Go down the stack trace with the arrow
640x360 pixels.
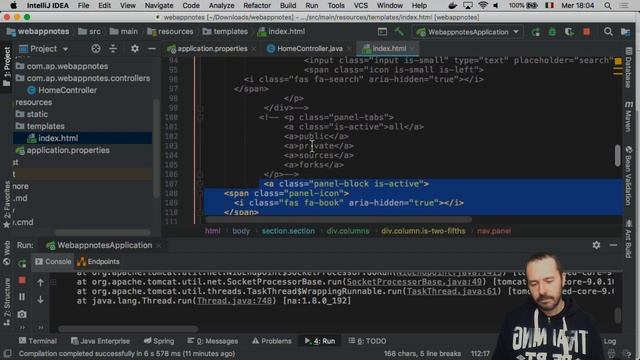(x=40, y=299)
